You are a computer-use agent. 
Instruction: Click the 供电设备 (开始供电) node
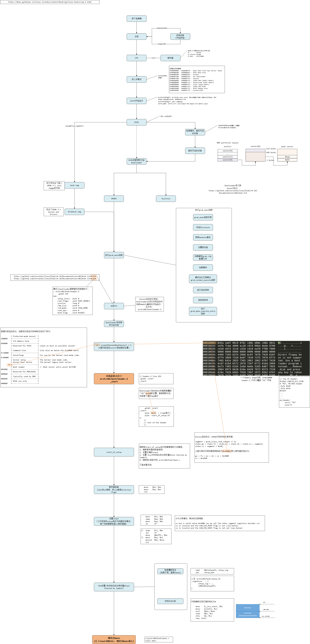coord(180,36)
